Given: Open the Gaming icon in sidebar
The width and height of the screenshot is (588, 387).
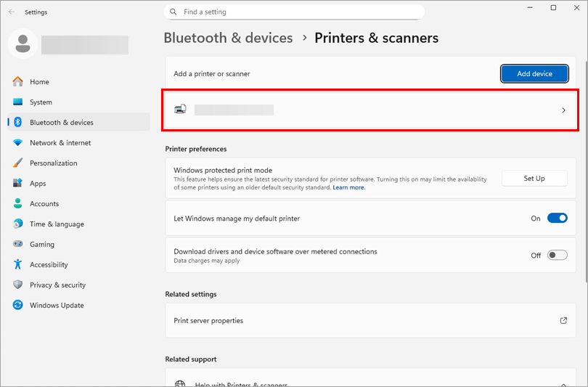Looking at the screenshot, I should tap(18, 245).
